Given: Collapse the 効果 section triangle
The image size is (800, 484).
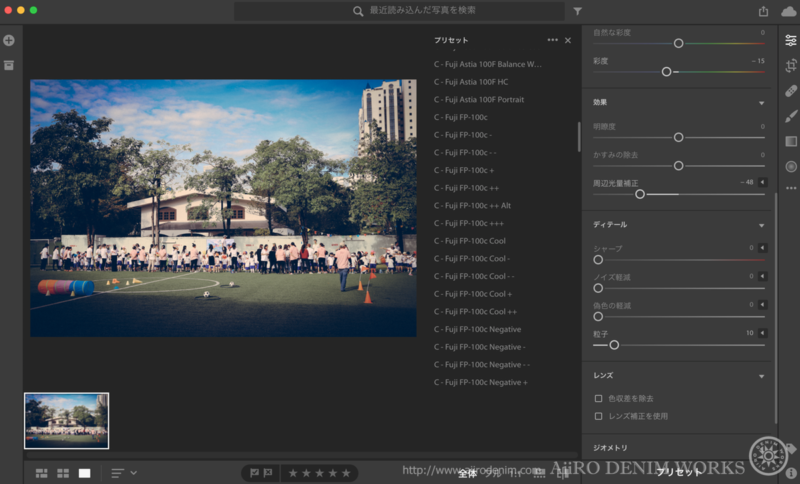Looking at the screenshot, I should (762, 103).
